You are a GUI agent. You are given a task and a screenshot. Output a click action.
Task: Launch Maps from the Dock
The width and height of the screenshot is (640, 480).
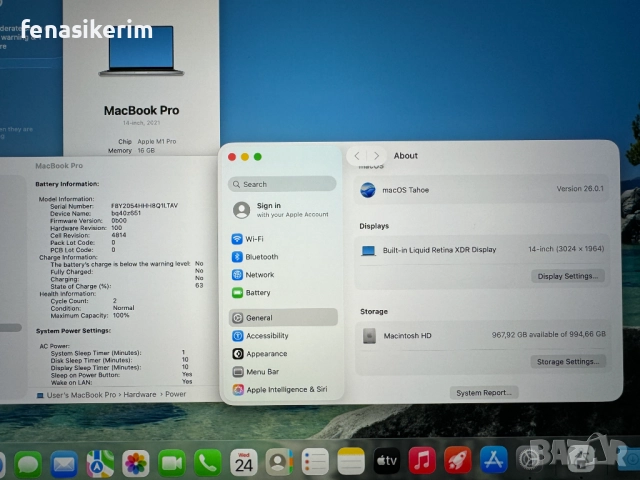[100, 463]
